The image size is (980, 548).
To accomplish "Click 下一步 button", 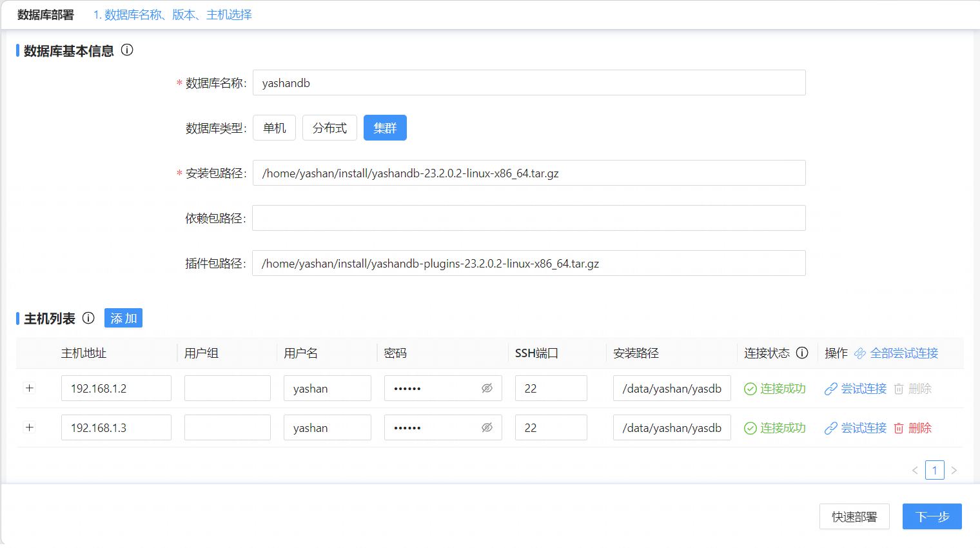I will (932, 516).
